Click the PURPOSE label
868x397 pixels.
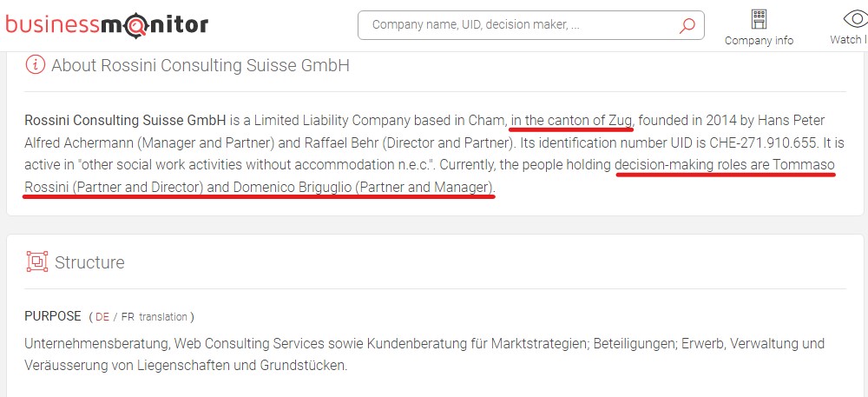pos(53,316)
